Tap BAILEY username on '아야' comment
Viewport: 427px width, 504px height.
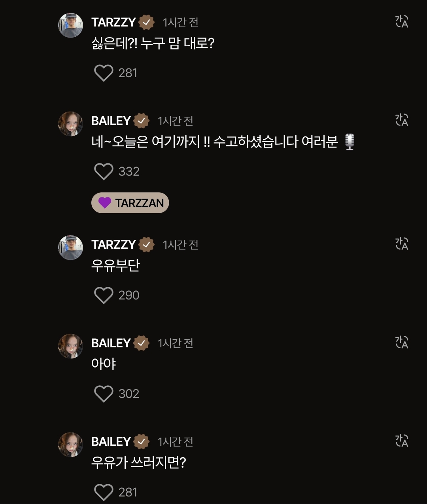tap(111, 343)
